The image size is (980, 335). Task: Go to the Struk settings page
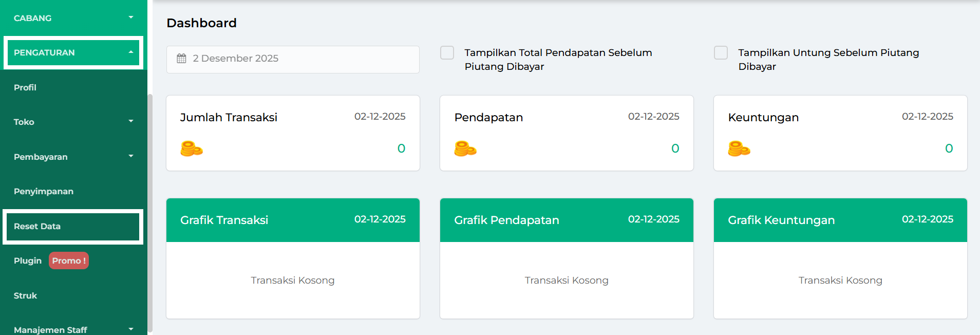point(26,295)
